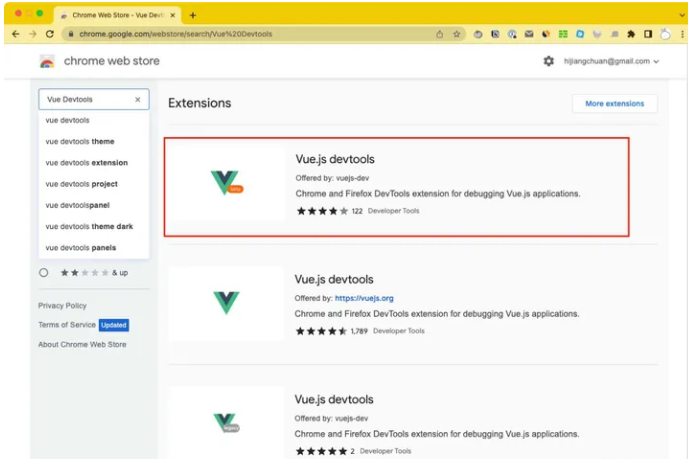The width and height of the screenshot is (688, 459).
Task: Click the 1,789 ratings star row
Action: (x=321, y=331)
